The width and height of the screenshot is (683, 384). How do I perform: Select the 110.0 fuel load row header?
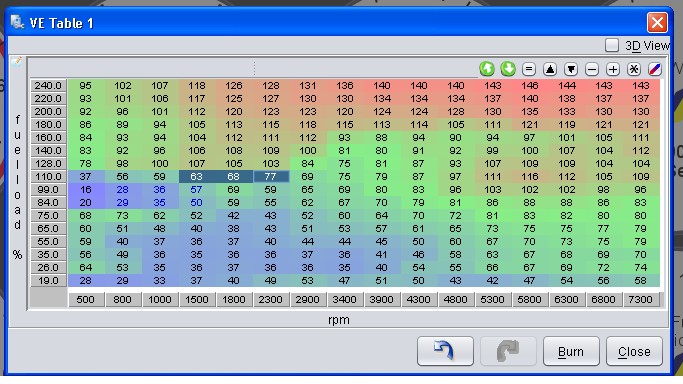coord(48,176)
